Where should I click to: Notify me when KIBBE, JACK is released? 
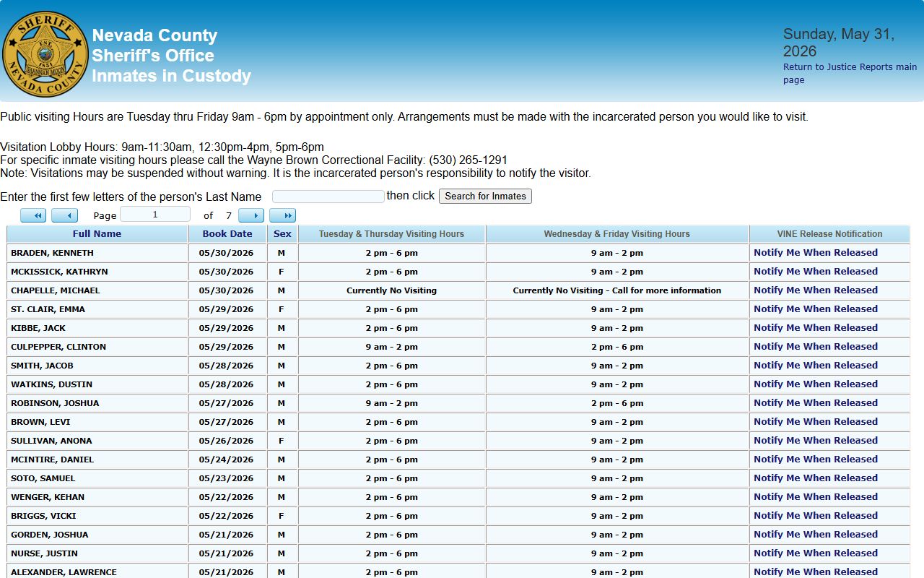pos(816,328)
